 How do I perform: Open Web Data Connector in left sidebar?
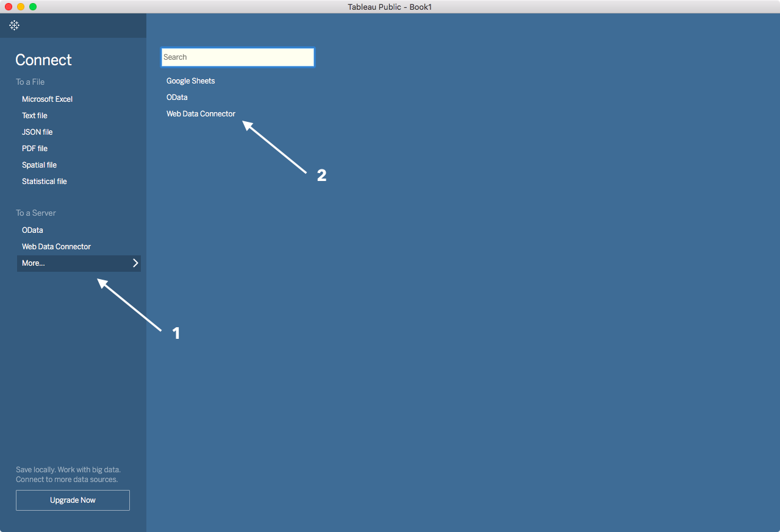[x=56, y=246]
